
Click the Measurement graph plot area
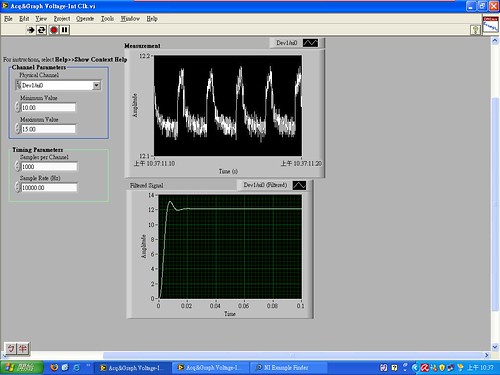[x=228, y=106]
